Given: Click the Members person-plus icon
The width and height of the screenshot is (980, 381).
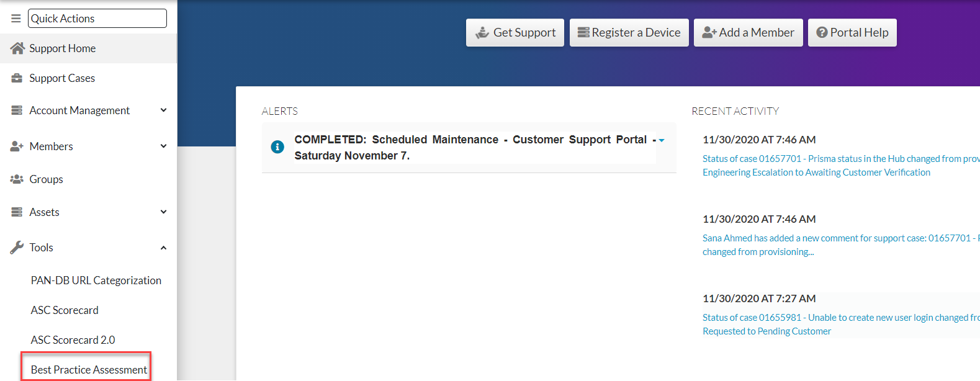Looking at the screenshot, I should pos(17,146).
